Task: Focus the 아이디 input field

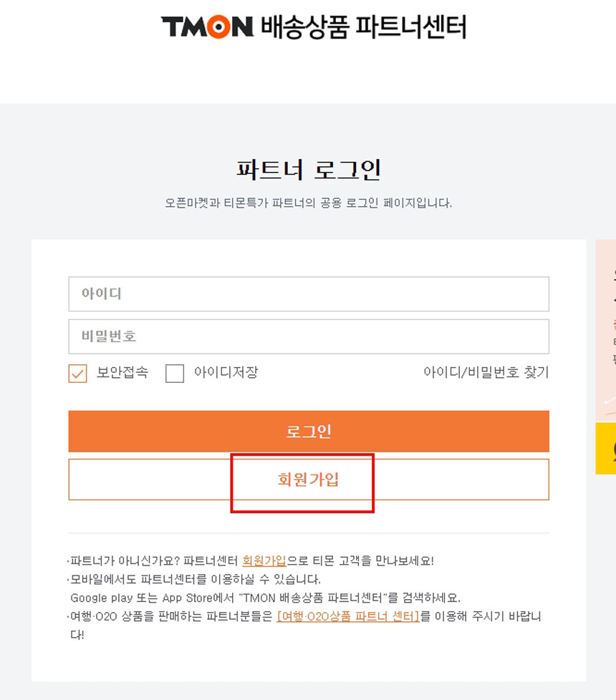Action: click(309, 293)
